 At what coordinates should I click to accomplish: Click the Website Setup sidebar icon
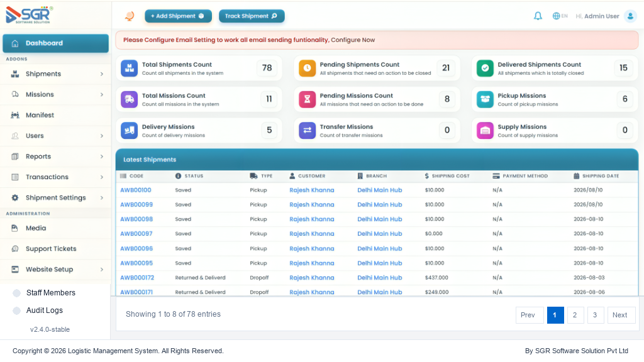(15, 269)
